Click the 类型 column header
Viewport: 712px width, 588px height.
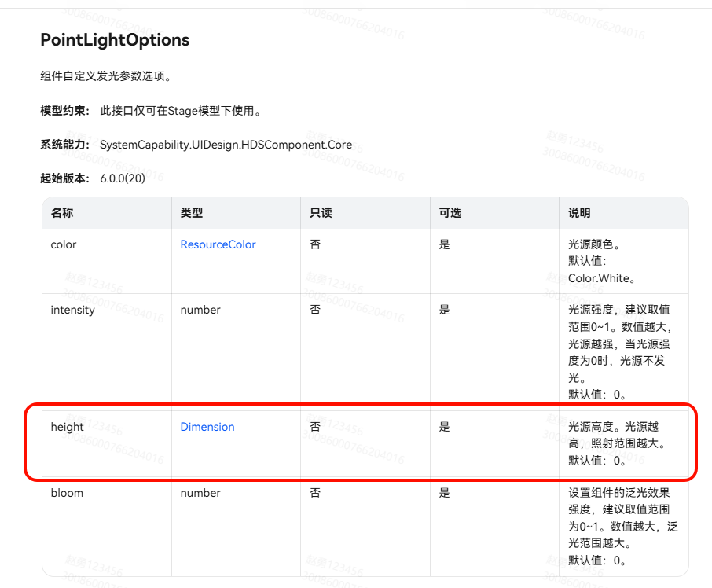[x=192, y=213]
